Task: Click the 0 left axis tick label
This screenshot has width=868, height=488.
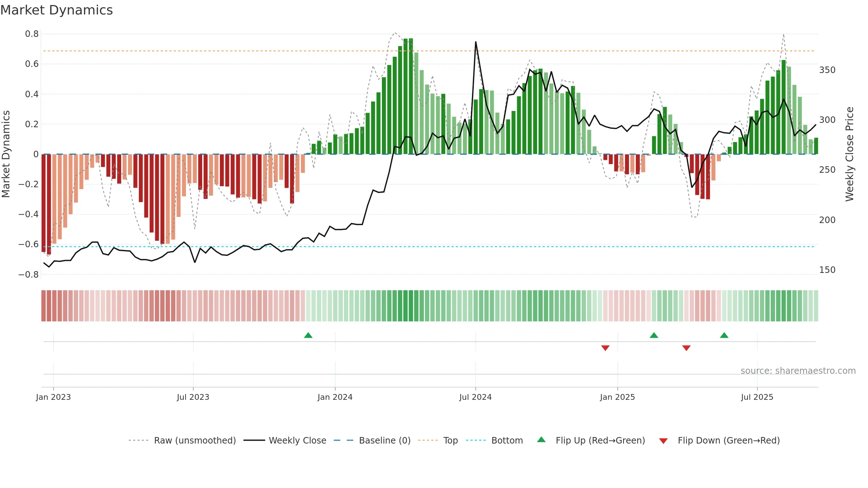Action: click(36, 154)
